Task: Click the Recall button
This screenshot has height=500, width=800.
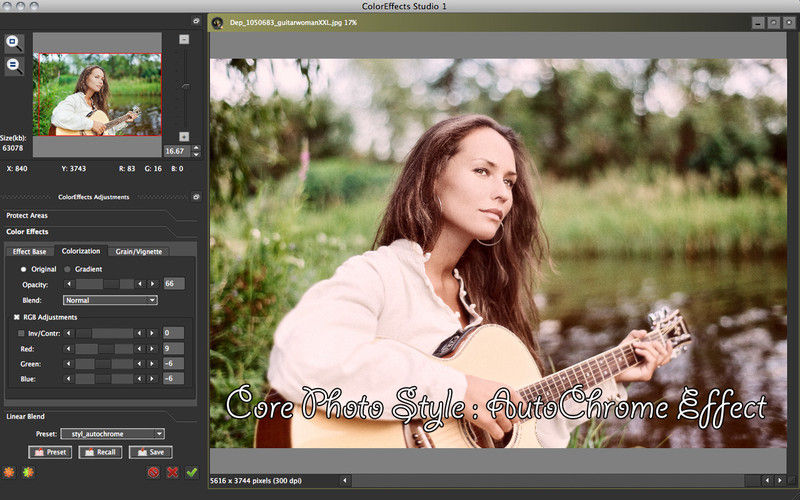Action: tap(100, 452)
